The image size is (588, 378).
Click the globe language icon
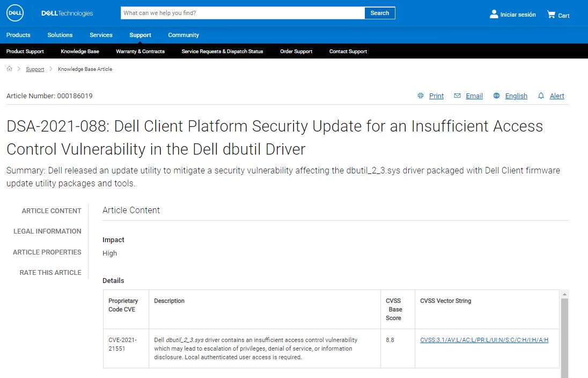[x=496, y=96]
